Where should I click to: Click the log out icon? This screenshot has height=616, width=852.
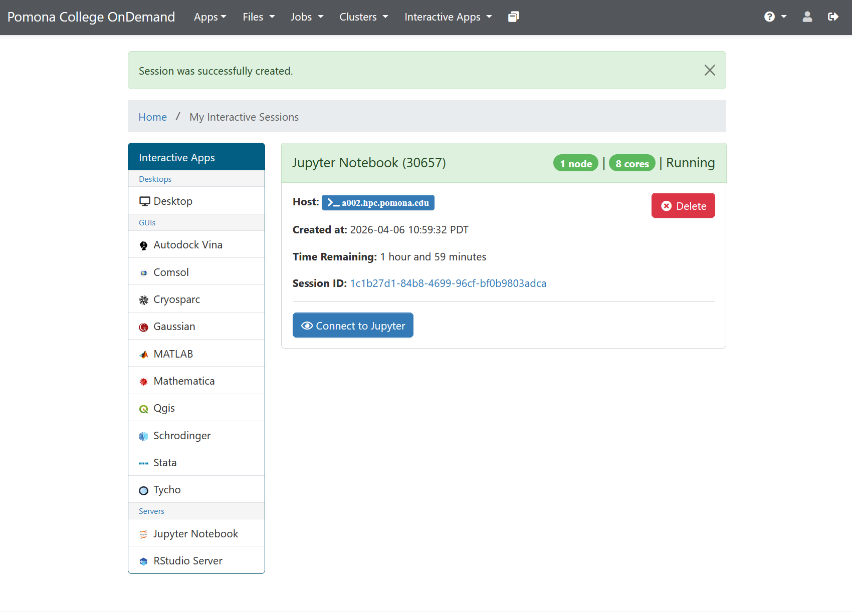tap(833, 17)
